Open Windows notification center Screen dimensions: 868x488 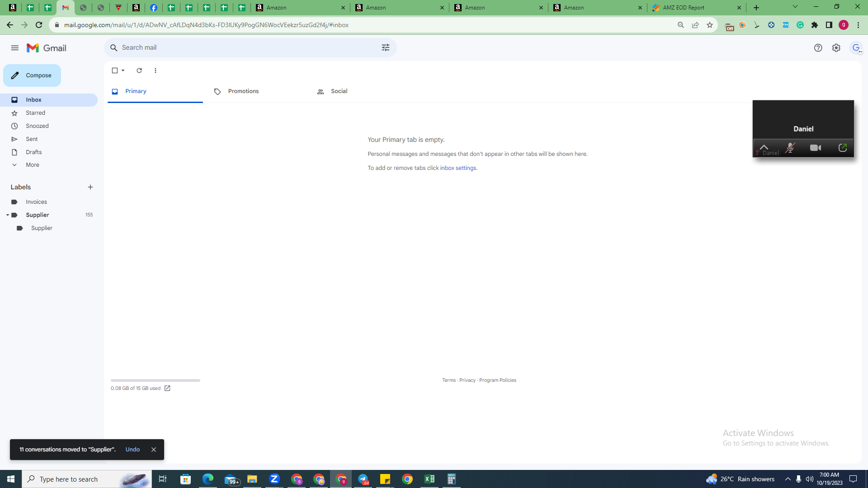(x=854, y=479)
